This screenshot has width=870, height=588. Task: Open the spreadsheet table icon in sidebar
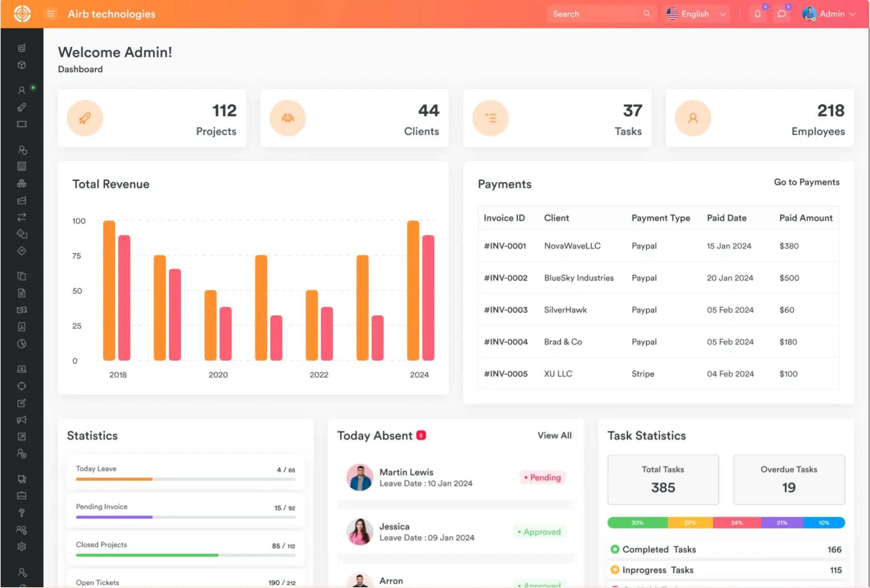(22, 166)
